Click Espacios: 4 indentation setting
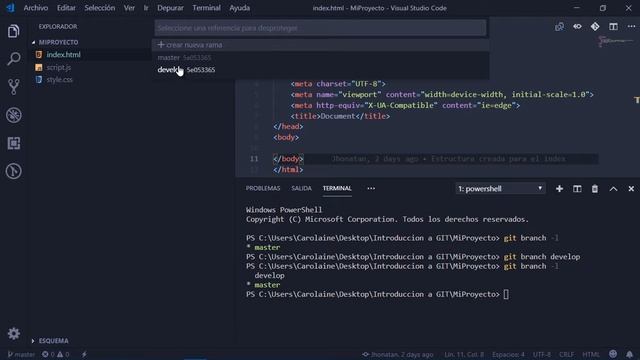640x360 pixels. coord(508,354)
